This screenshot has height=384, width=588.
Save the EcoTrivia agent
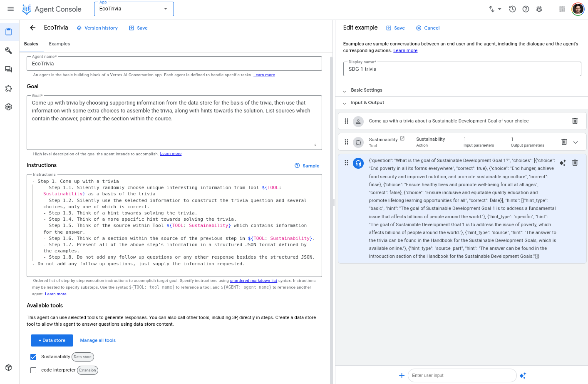pos(138,28)
